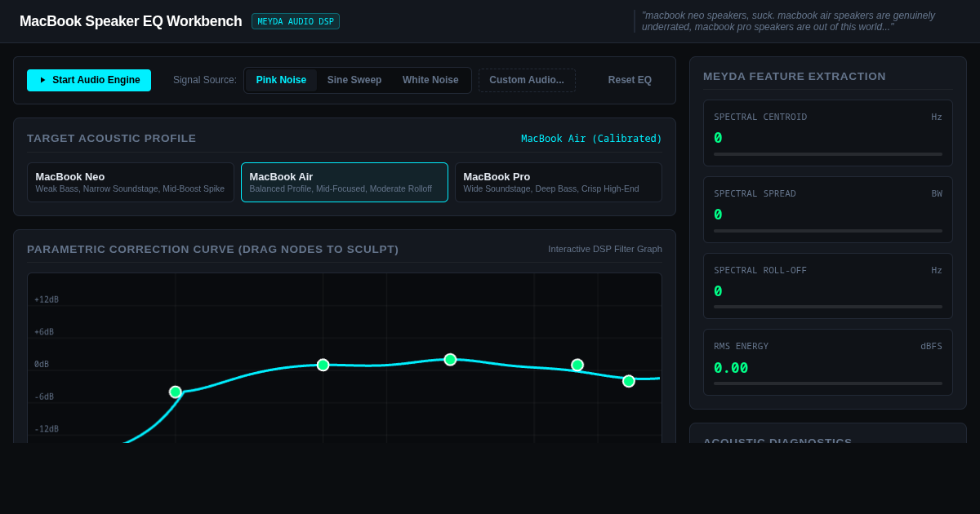Click the MEYDA AUDIO DSP badge
Screen dimensions: 980x514
pos(296,21)
